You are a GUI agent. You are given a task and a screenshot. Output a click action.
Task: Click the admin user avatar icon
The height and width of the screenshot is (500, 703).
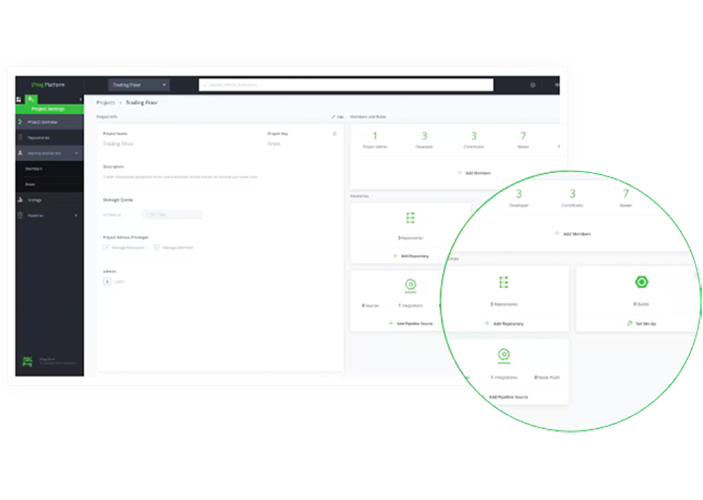[x=107, y=282]
